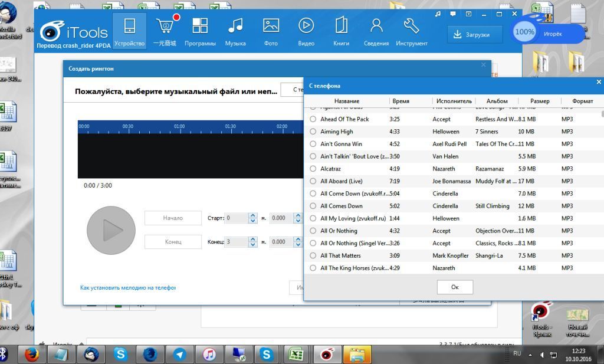Image resolution: width=604 pixels, height=364 pixels.
Task: Click the 01:00 mark on timeline ruler
Action: tap(179, 127)
